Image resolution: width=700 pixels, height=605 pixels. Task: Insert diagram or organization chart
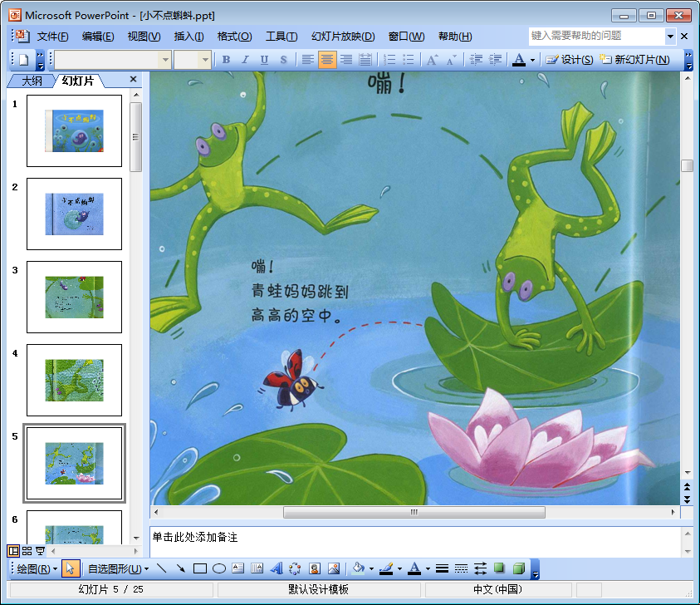pos(295,568)
